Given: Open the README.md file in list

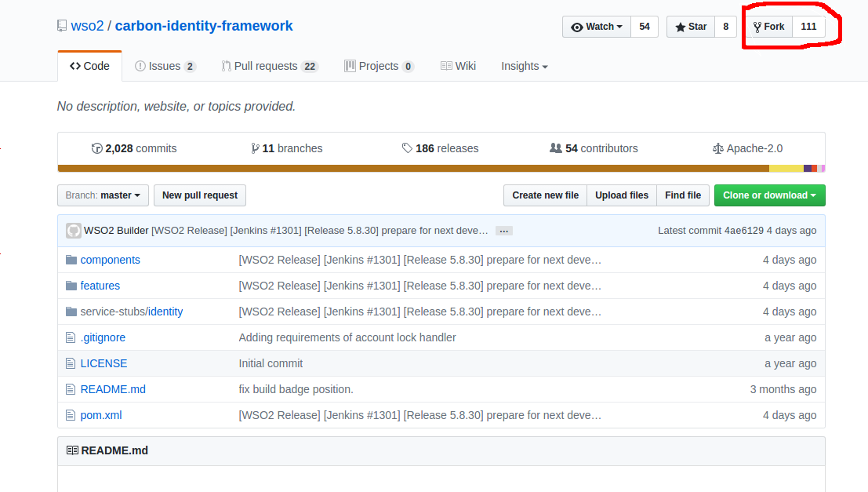Looking at the screenshot, I should [x=113, y=389].
